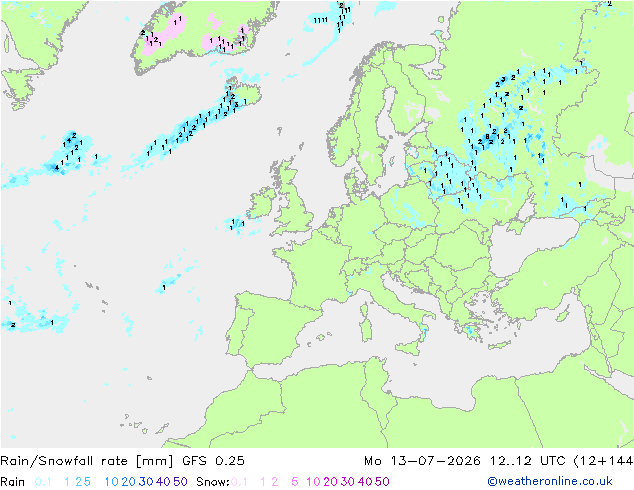This screenshot has height=490, width=634.
Task: Pick the Rain legend 30 value
Action: click(x=146, y=482)
